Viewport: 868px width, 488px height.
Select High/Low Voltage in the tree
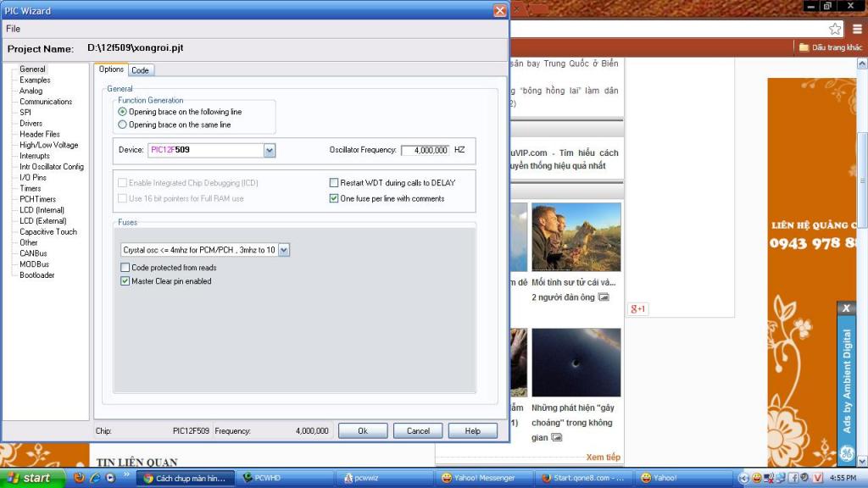coord(48,145)
